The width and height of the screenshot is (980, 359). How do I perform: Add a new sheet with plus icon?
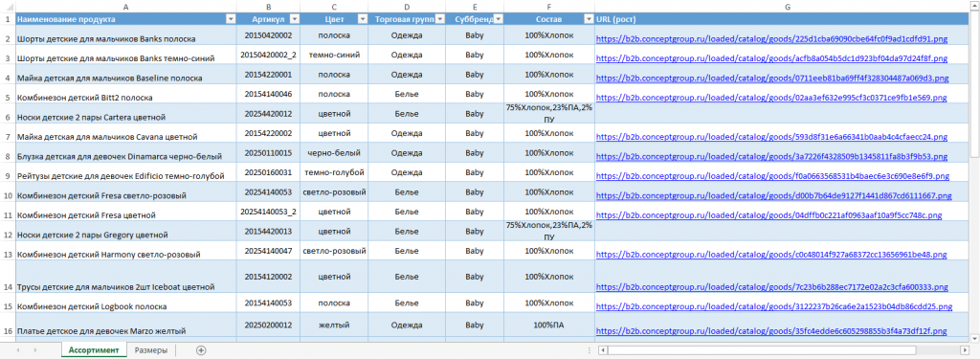coord(201,350)
